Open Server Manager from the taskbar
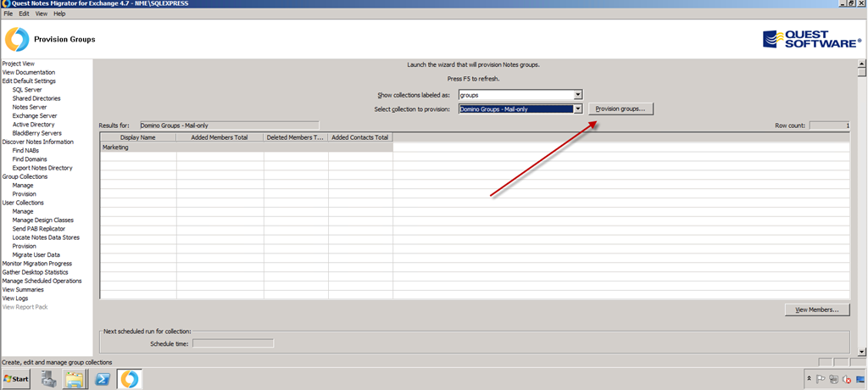The width and height of the screenshot is (868, 390). (x=50, y=380)
